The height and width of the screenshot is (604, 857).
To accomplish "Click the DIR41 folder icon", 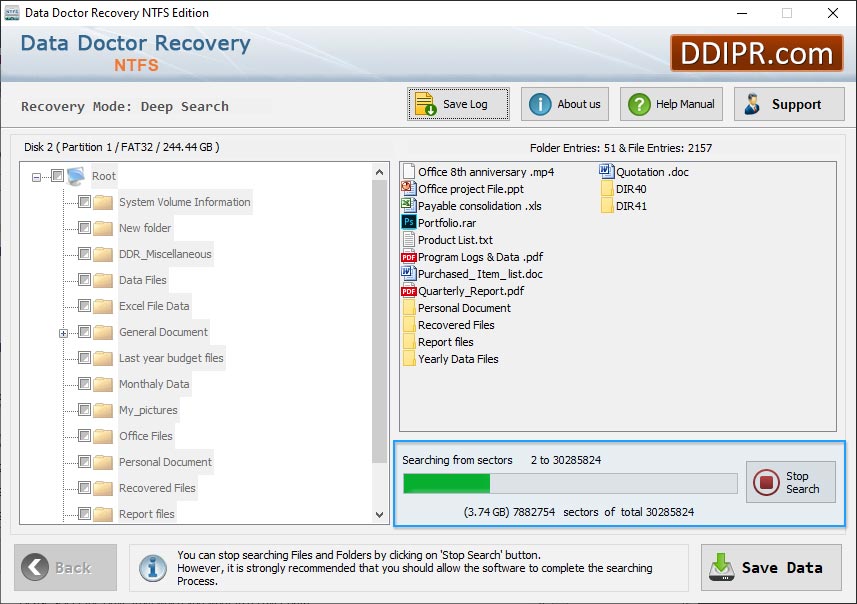I will click(607, 206).
